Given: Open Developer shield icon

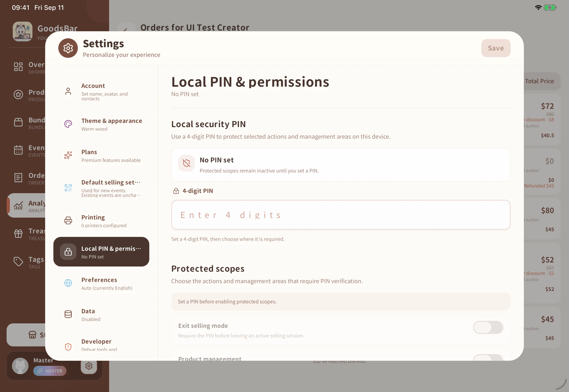Looking at the screenshot, I should (x=68, y=347).
